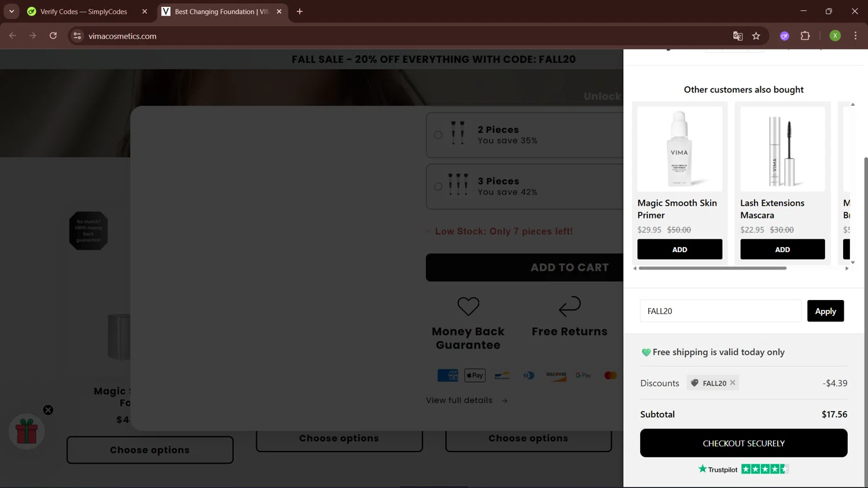Click the FALL SALE announcement banner

pyautogui.click(x=433, y=60)
